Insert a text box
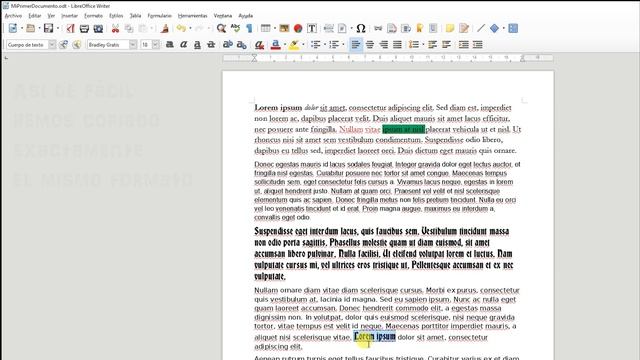This screenshot has height=360, width=640. coord(312,28)
